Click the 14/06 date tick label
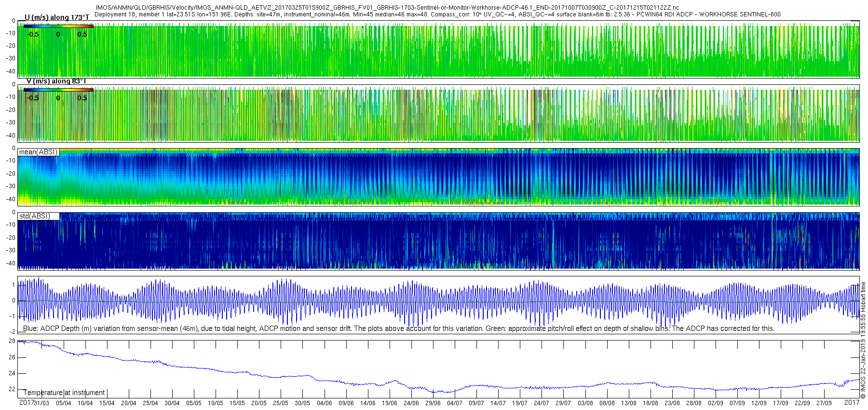 coord(367,403)
